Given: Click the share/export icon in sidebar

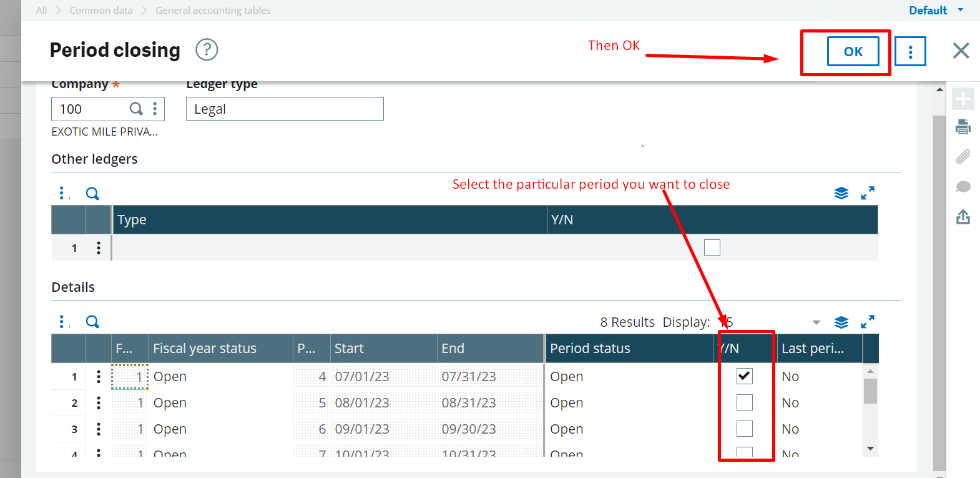Looking at the screenshot, I should [963, 217].
